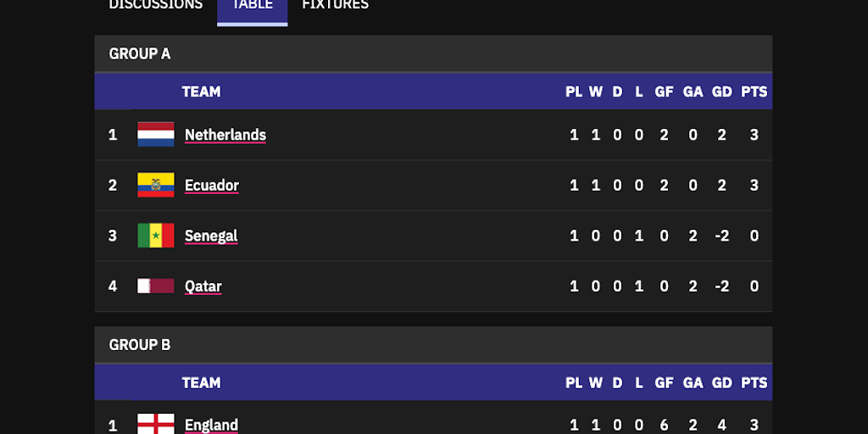Image resolution: width=868 pixels, height=434 pixels.
Task: Click the Qatar flag icon
Action: point(156,286)
